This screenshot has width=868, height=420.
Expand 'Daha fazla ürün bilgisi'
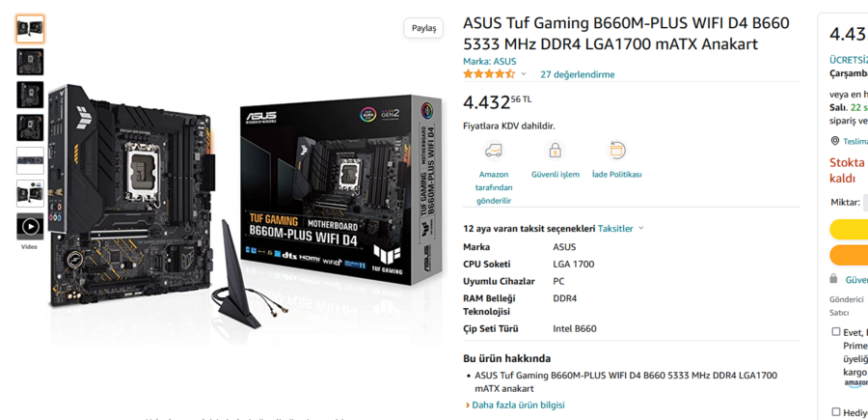515,406
